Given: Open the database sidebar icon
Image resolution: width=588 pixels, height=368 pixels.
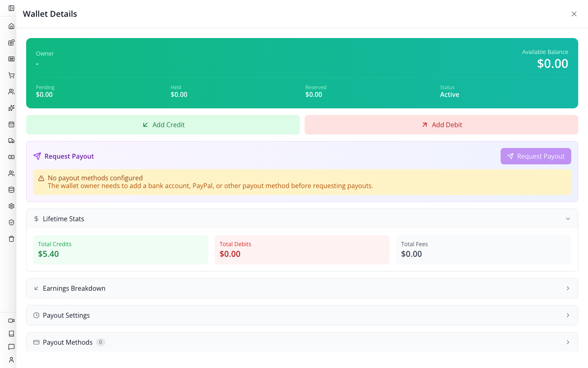Looking at the screenshot, I should (x=11, y=190).
